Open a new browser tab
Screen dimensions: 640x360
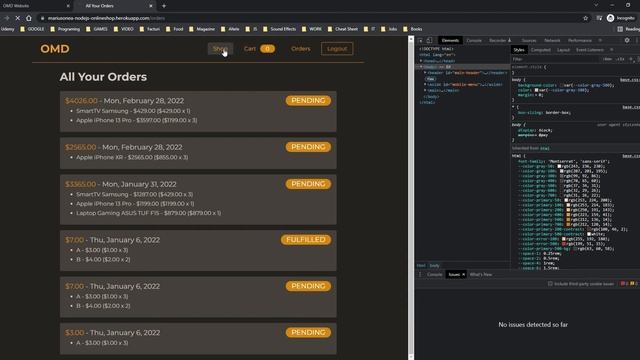[164, 6]
